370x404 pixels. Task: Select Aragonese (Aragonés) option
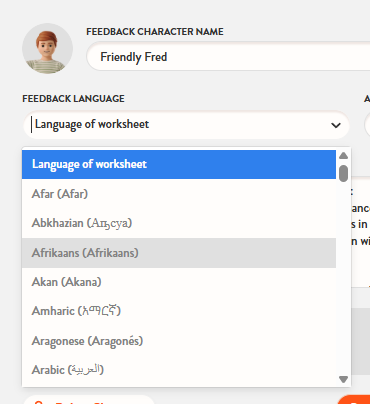tap(179, 341)
